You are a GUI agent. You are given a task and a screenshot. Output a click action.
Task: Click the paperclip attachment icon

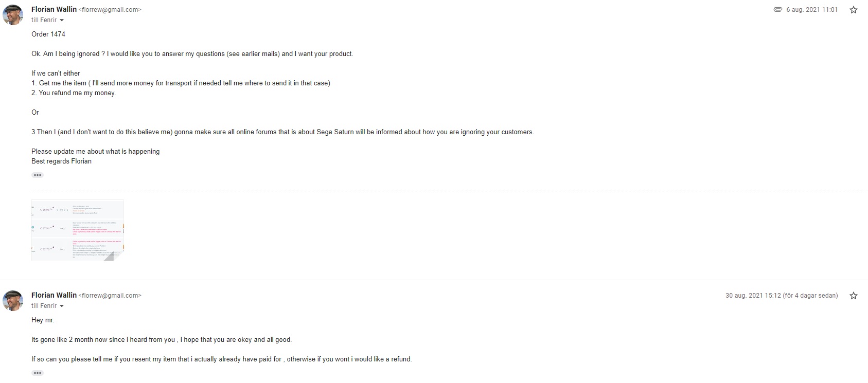pyautogui.click(x=778, y=10)
